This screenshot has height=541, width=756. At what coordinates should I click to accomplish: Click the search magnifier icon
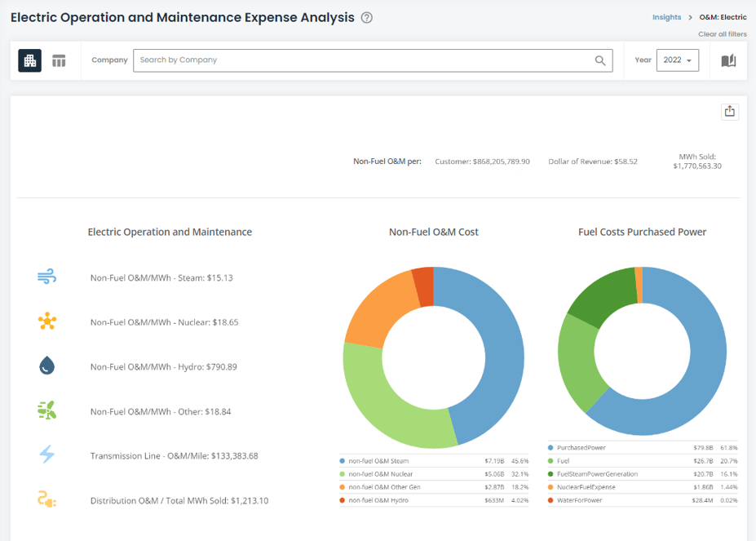(599, 60)
